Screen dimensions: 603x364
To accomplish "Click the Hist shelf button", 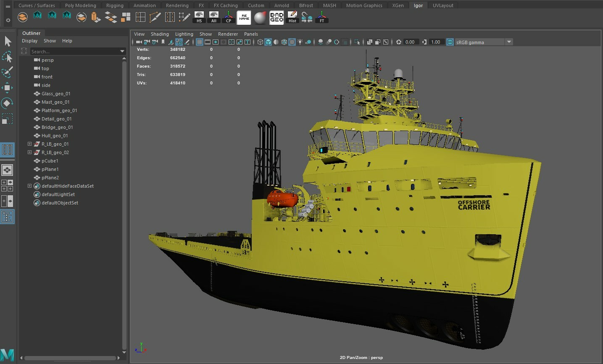I will coord(292,18).
